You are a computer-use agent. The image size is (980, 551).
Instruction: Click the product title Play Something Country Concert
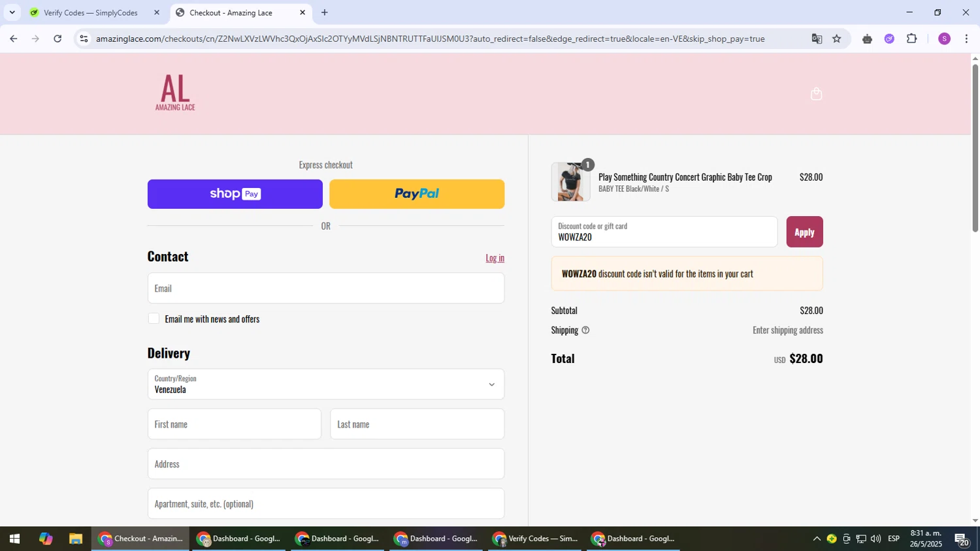[x=685, y=177]
